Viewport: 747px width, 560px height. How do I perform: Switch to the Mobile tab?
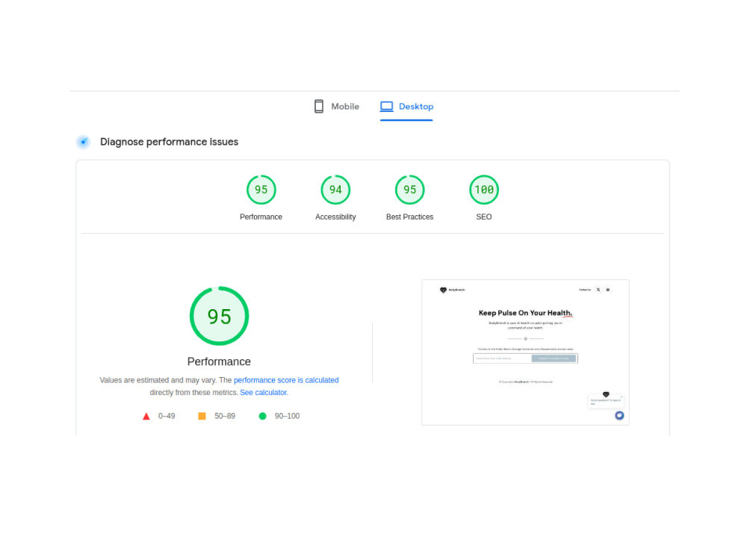click(336, 107)
